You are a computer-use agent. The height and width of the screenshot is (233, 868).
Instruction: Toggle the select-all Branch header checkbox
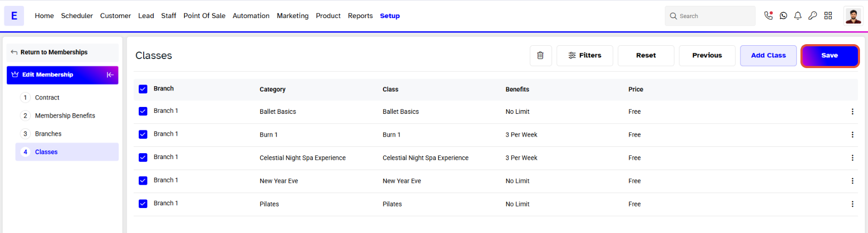(143, 89)
